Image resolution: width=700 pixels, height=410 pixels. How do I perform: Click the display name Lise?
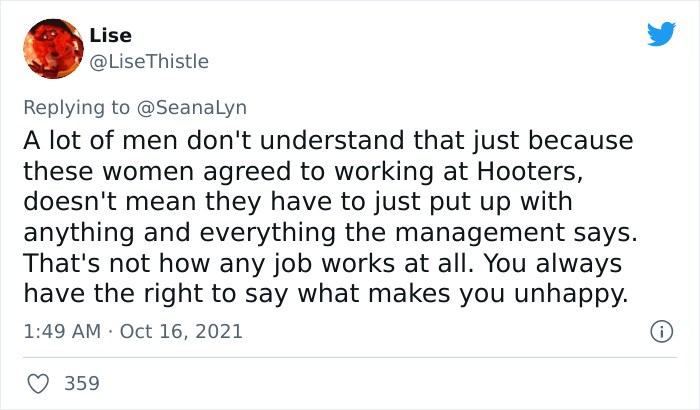point(110,36)
